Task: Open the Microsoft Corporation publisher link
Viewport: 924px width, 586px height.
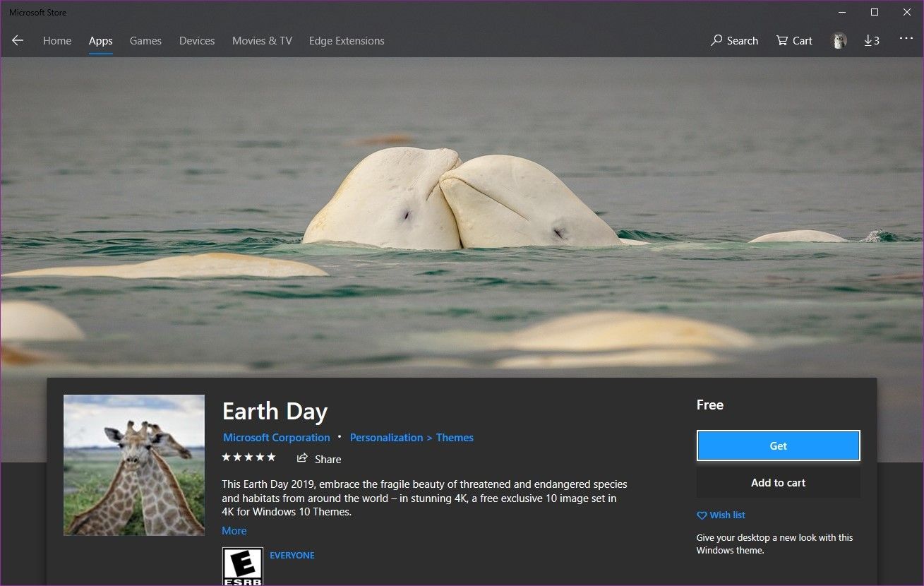Action: click(277, 438)
